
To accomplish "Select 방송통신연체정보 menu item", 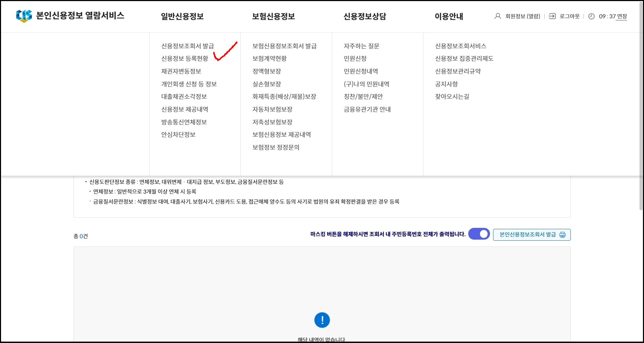I will pyautogui.click(x=184, y=122).
